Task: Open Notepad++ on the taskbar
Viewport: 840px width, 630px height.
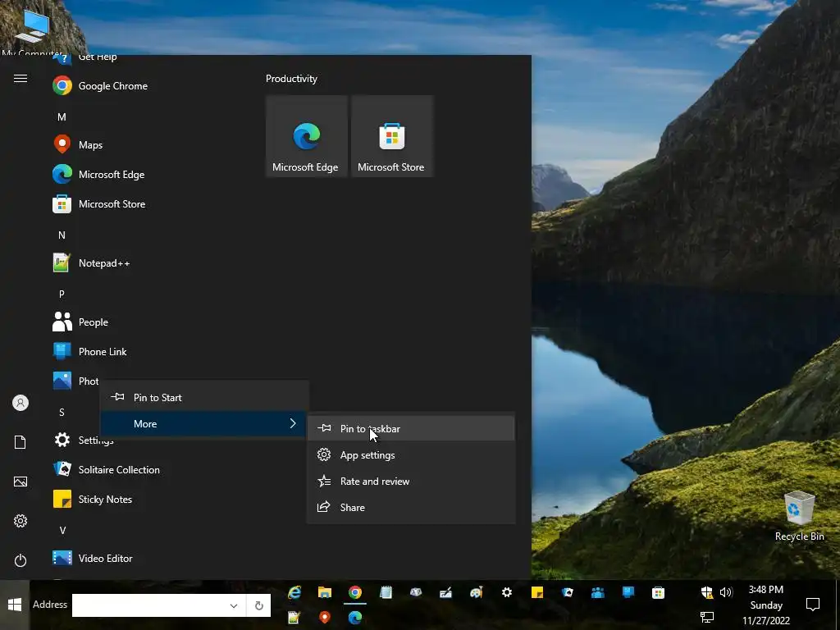Action: point(294,618)
